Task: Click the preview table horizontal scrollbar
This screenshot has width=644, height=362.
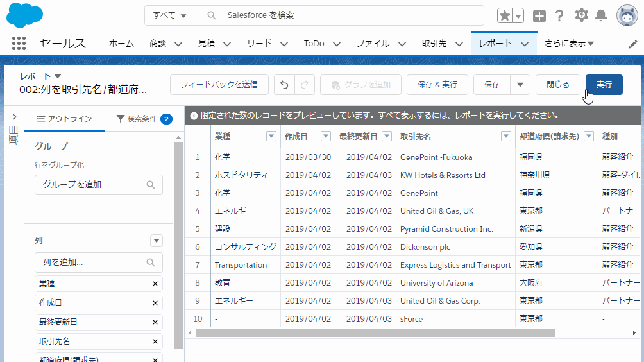Action: (375, 333)
